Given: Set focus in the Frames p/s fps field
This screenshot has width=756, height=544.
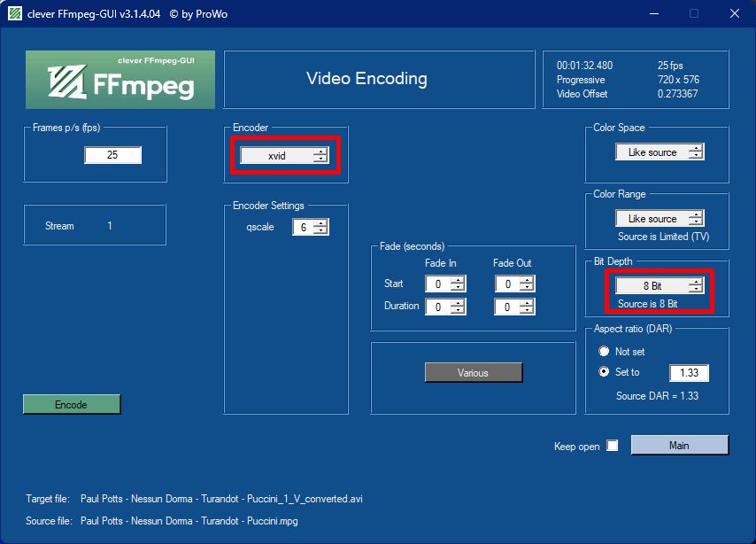Looking at the screenshot, I should [x=112, y=155].
